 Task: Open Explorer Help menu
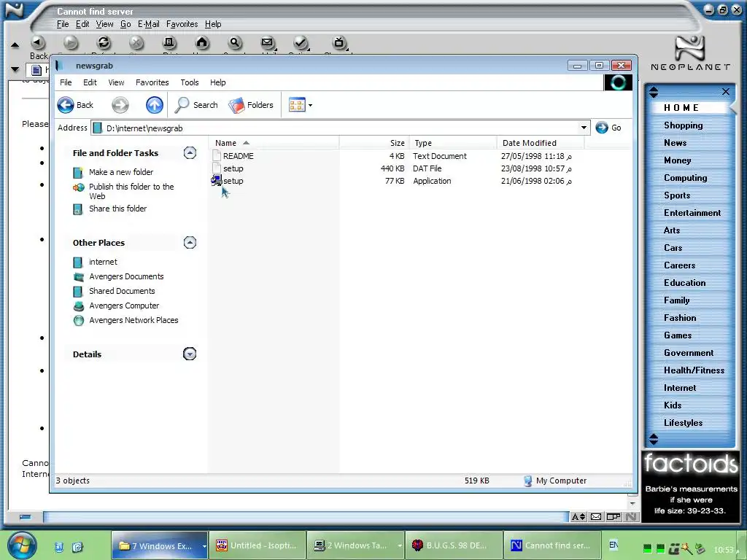pos(217,82)
